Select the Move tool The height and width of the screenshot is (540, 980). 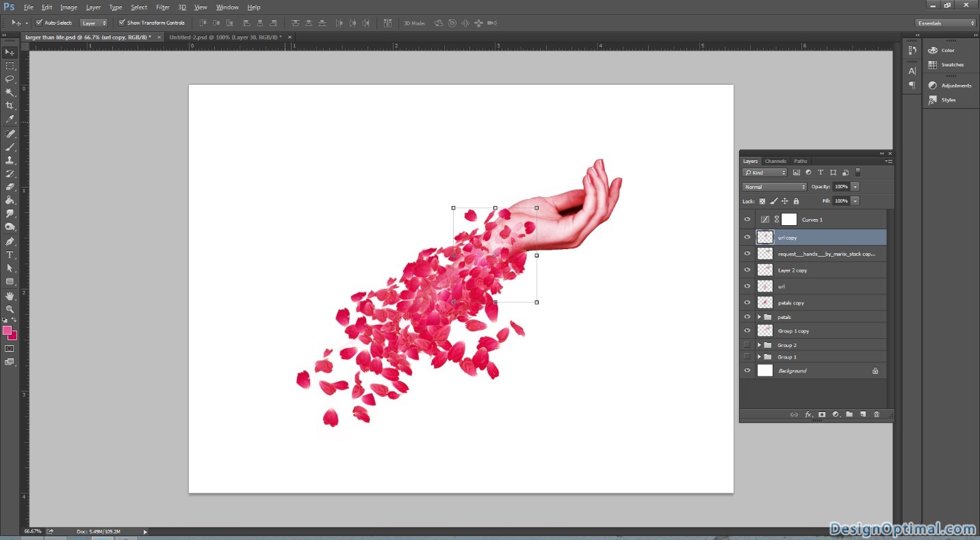point(10,53)
